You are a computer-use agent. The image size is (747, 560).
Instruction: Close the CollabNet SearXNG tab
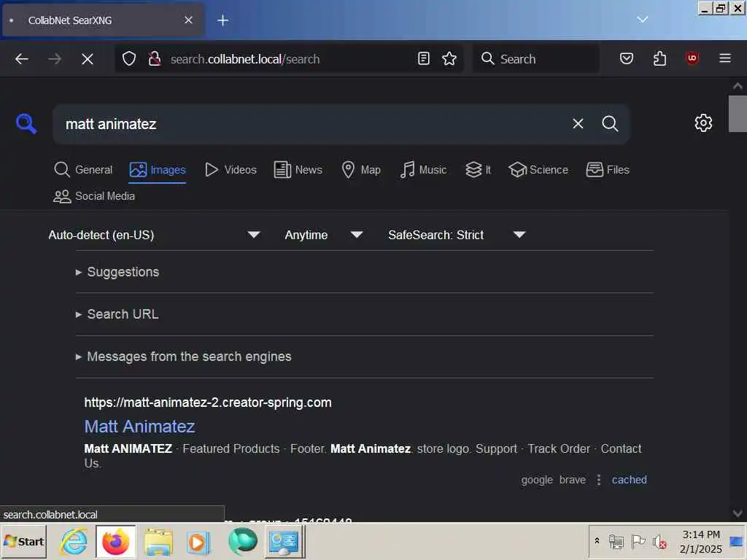click(x=188, y=20)
